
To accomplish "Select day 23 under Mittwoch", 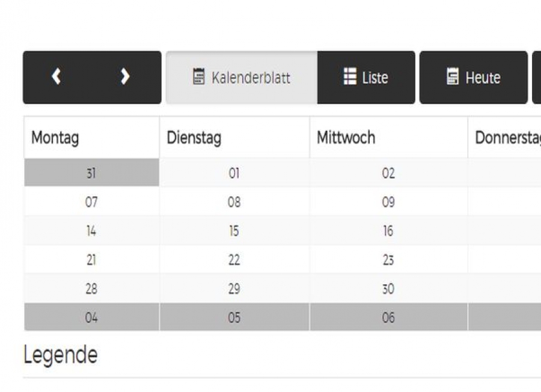I will [388, 260].
